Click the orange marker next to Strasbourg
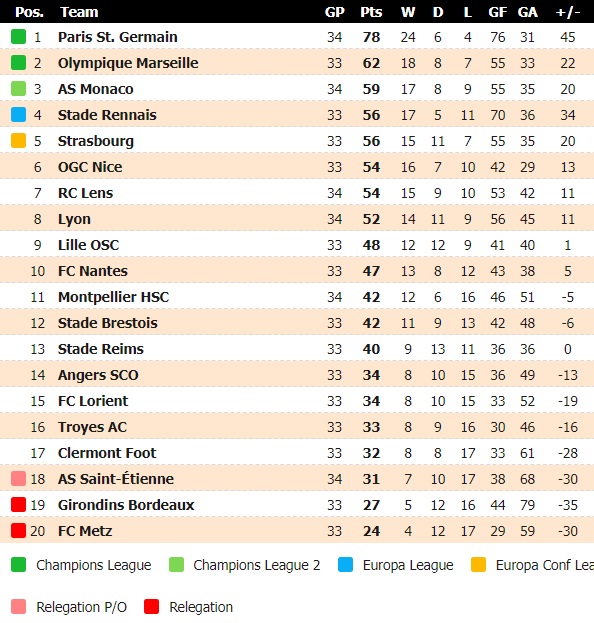Image resolution: width=594 pixels, height=623 pixels. [x=18, y=141]
